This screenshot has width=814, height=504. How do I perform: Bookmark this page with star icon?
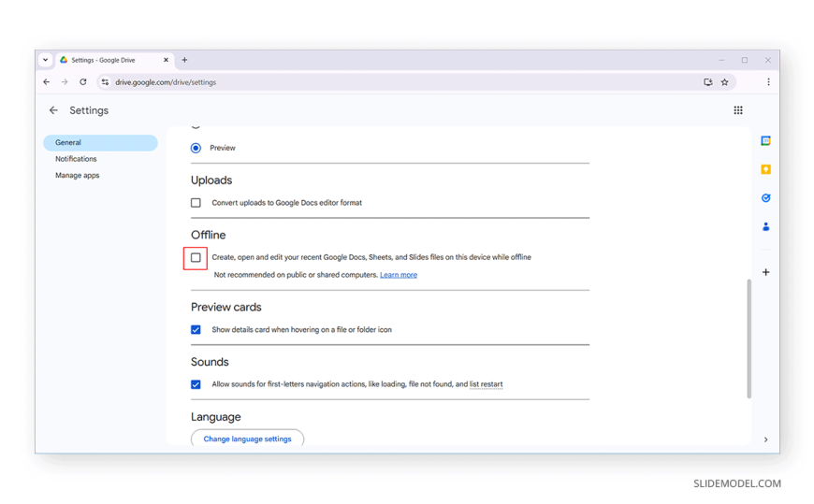[724, 82]
